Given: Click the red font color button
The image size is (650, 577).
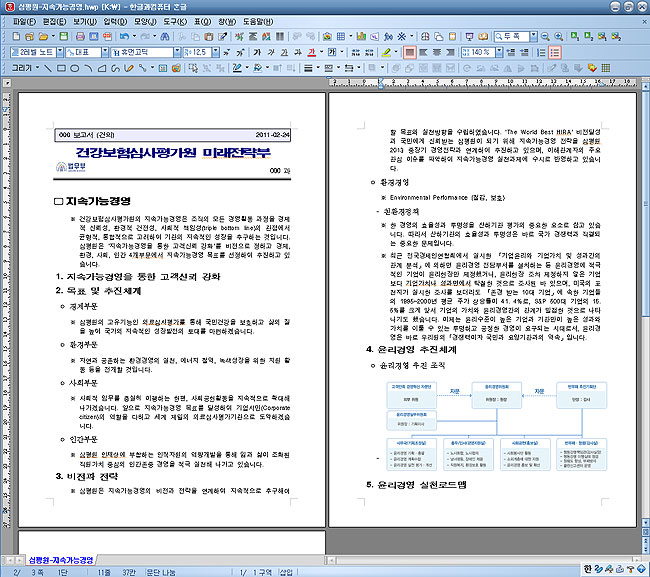Looking at the screenshot, I should [x=312, y=52].
